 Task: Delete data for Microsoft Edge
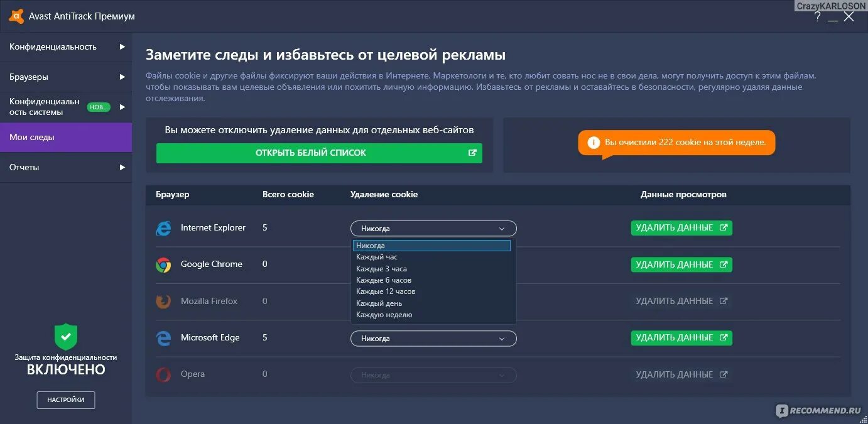681,337
